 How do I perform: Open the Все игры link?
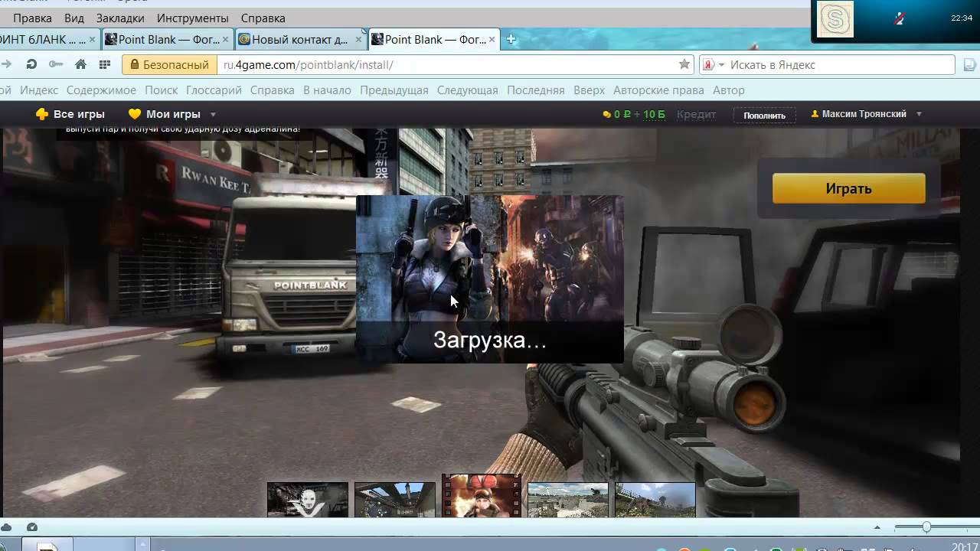[x=70, y=114]
